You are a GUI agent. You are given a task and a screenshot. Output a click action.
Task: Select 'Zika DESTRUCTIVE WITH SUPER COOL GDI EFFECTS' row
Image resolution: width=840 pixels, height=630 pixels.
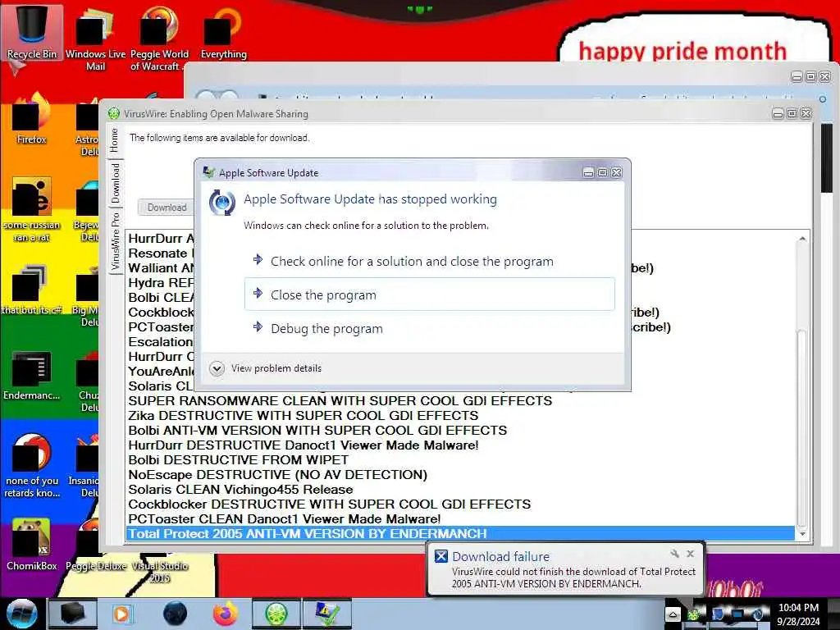tap(459, 415)
